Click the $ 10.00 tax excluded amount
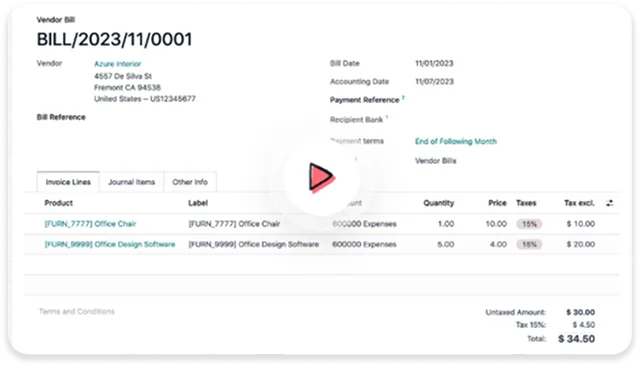The height and width of the screenshot is (366, 640). (x=580, y=224)
